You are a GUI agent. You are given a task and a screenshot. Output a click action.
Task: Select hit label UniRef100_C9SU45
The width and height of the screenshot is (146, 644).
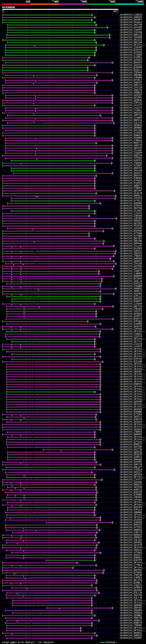[x=131, y=47]
